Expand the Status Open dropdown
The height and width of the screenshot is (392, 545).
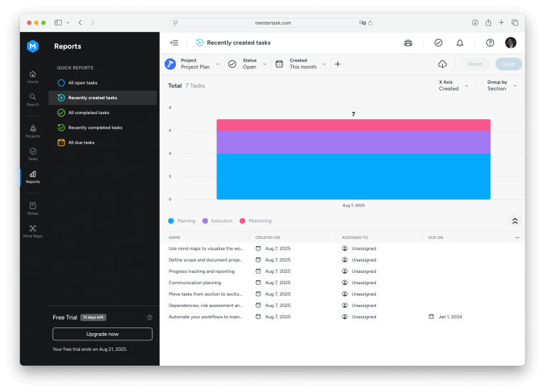(248, 64)
